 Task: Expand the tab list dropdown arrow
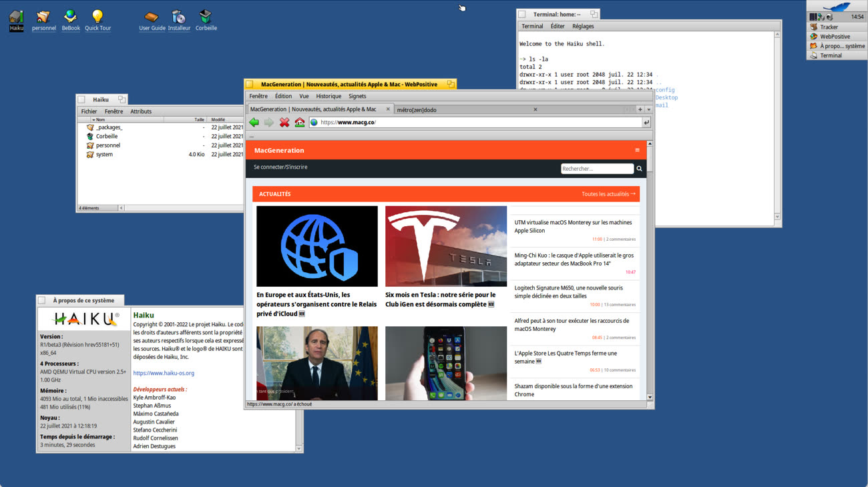(648, 109)
